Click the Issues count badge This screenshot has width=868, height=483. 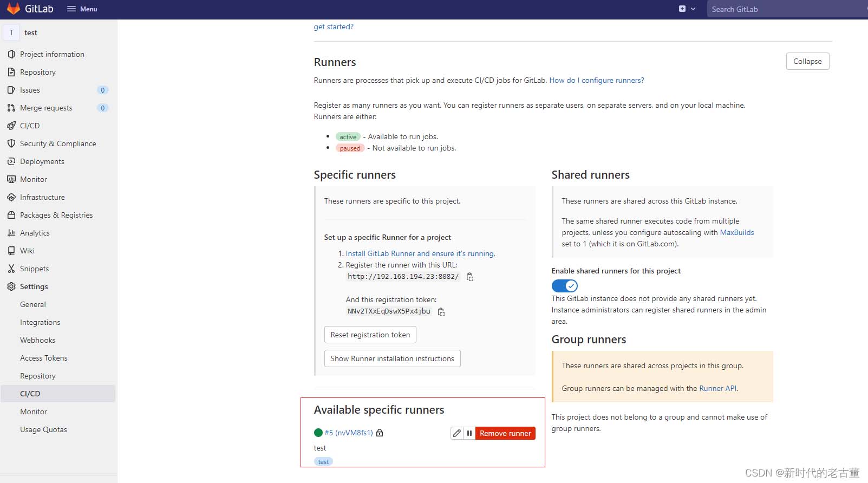103,90
